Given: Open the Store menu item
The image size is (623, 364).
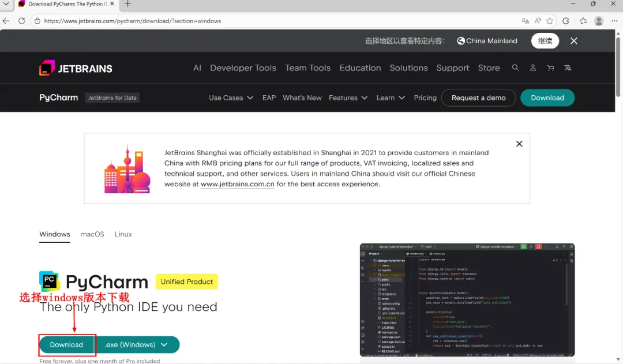Looking at the screenshot, I should [x=489, y=68].
